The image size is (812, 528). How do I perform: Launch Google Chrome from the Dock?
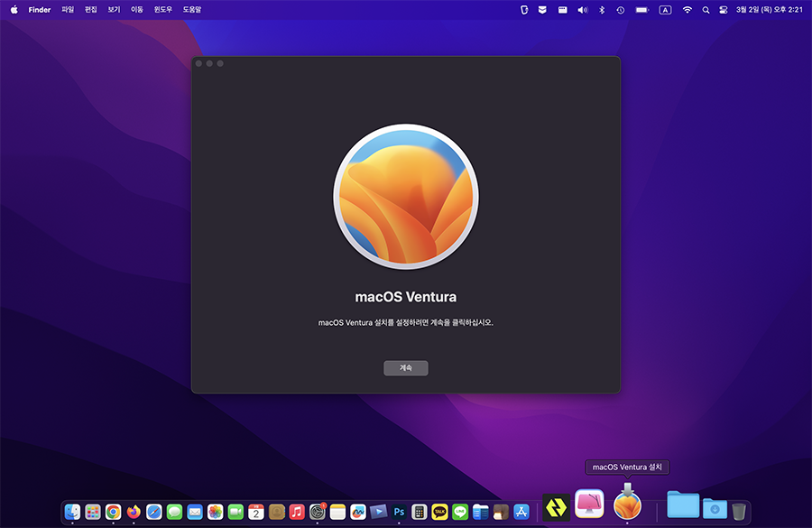pos(113,512)
